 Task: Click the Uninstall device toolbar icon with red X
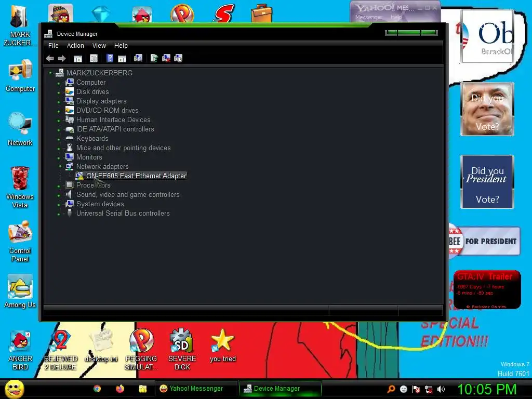pos(166,58)
